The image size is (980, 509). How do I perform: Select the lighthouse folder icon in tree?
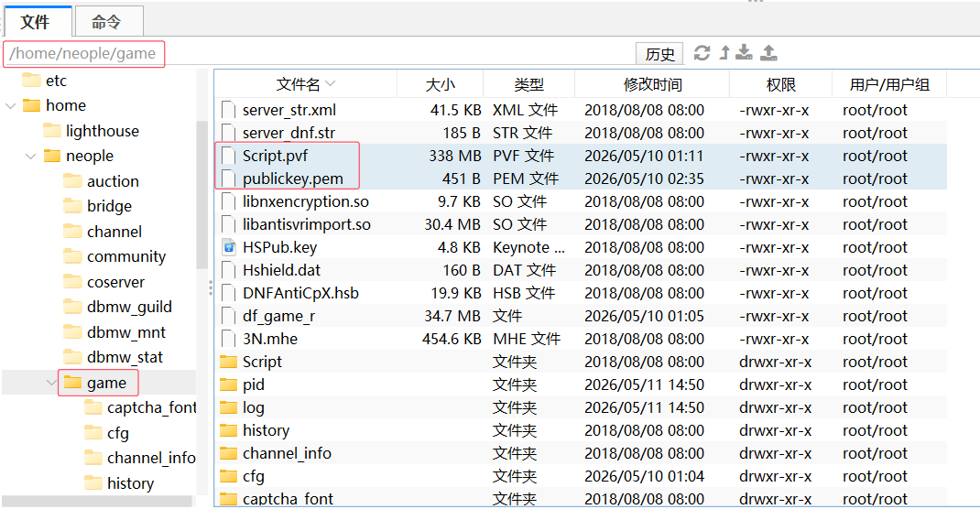tap(52, 131)
